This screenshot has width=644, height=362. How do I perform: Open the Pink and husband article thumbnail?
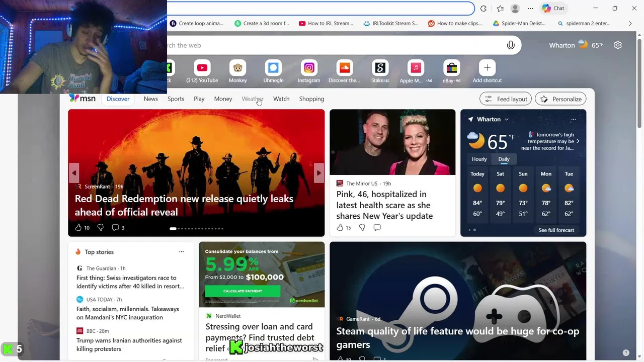click(392, 142)
